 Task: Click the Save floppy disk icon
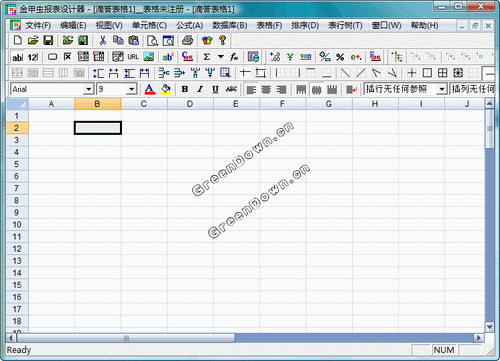48,40
